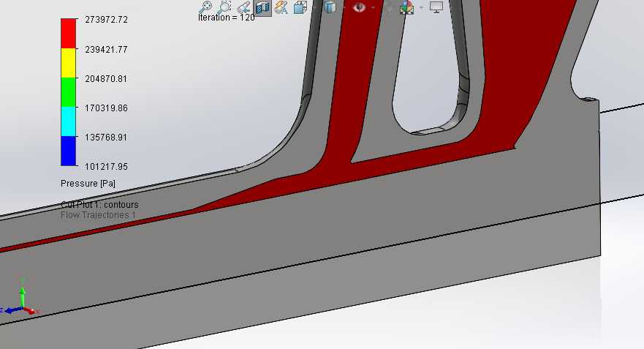Click the Flow Trajectories 1 label
The width and height of the screenshot is (644, 349).
[98, 215]
